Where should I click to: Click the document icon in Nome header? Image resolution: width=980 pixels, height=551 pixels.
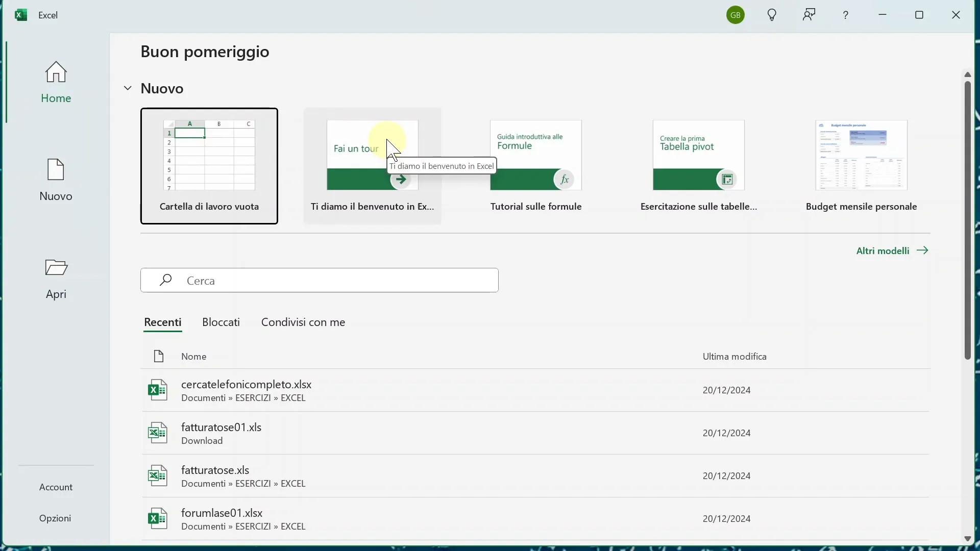pos(159,356)
